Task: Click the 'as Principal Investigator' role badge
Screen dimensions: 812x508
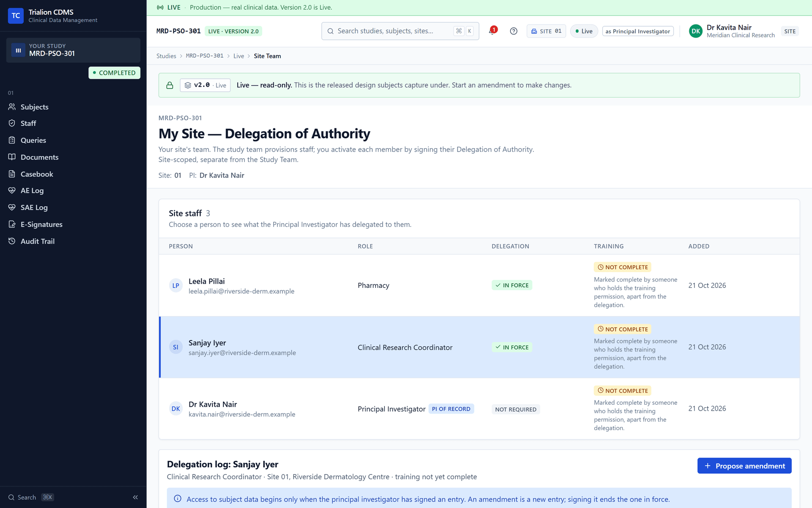Action: (x=638, y=31)
